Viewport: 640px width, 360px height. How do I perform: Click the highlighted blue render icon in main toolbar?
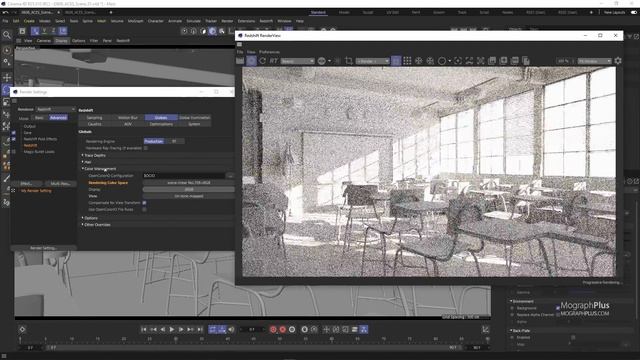pyautogui.click(x=212, y=31)
